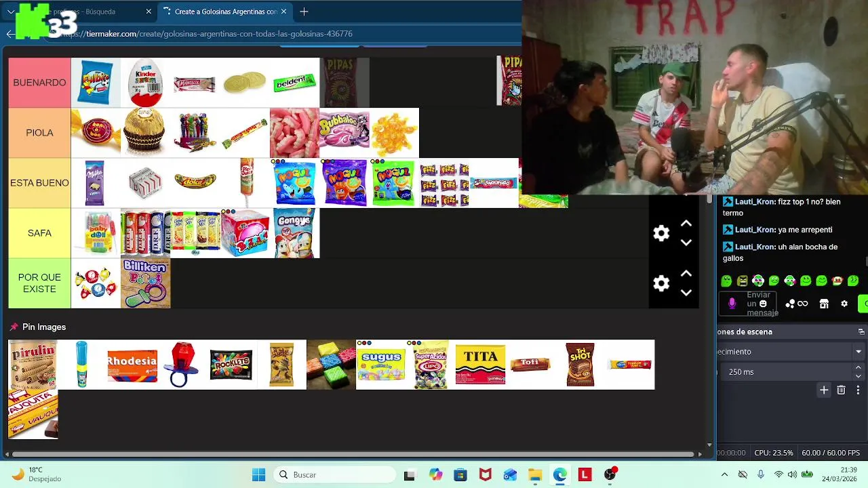The width and height of the screenshot is (868, 488).
Task: Open a new browser tab
Action: click(x=304, y=12)
